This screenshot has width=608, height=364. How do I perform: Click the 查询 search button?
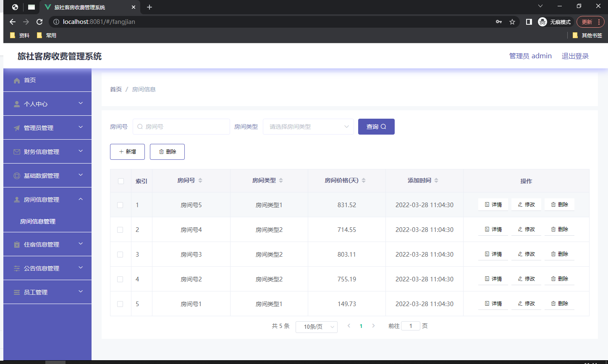376,126
